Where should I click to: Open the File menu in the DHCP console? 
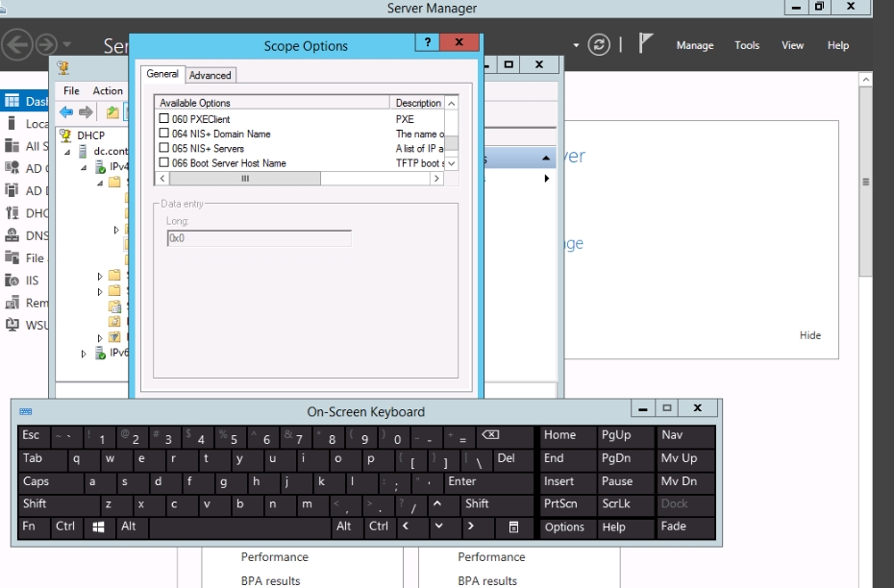click(71, 90)
